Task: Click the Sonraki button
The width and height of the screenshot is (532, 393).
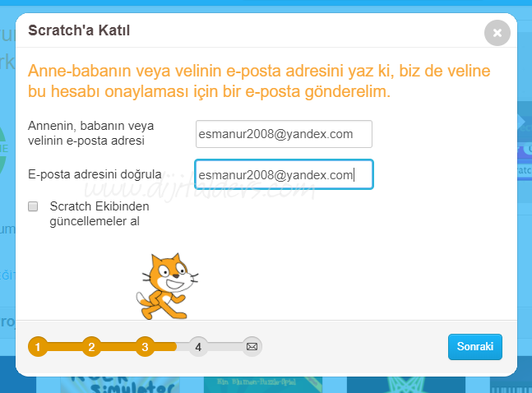Action: click(475, 346)
